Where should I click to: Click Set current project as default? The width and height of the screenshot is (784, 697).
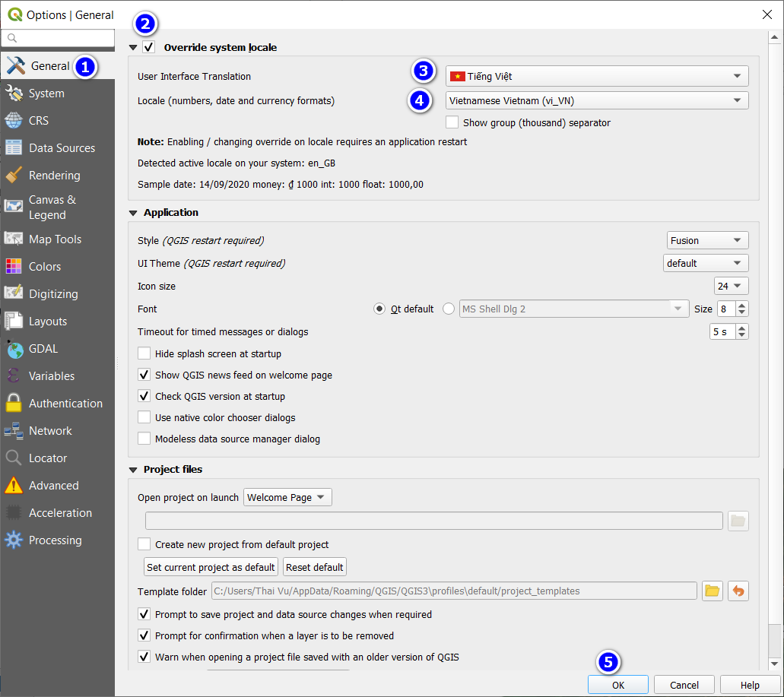[211, 567]
